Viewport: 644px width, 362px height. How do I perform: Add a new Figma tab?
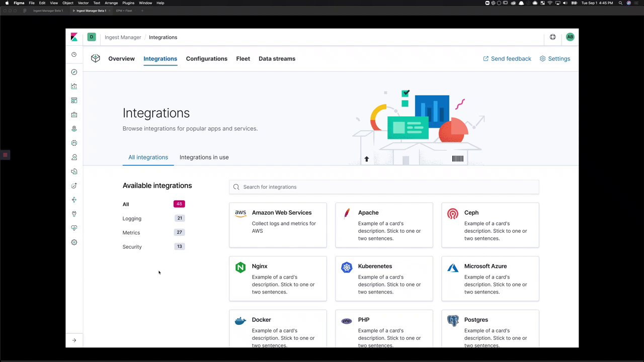point(142,11)
